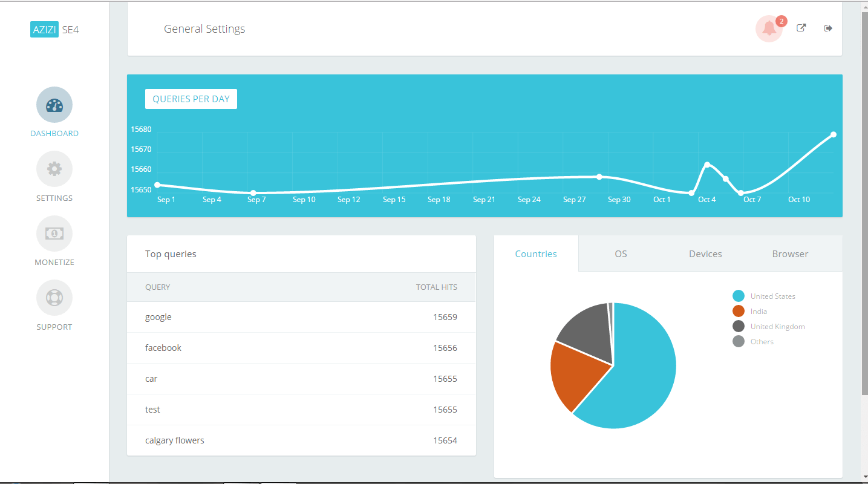Click the calgary flowers query
This screenshot has width=868, height=484.
175,440
